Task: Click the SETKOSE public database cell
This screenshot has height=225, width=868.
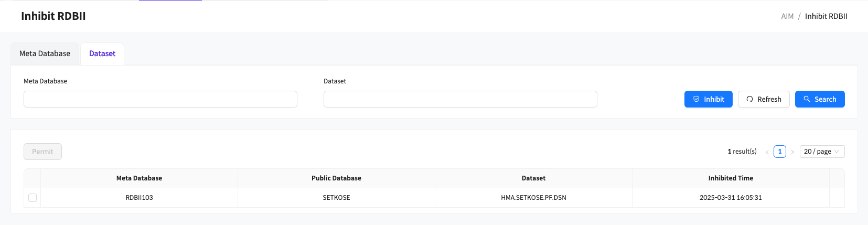Action: 336,198
